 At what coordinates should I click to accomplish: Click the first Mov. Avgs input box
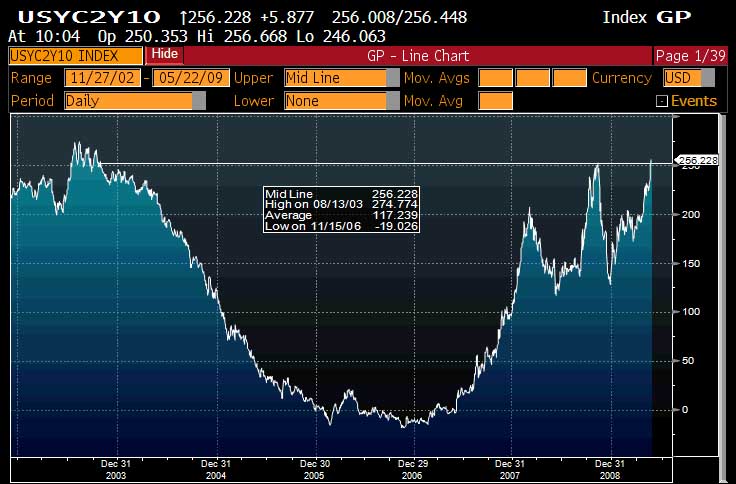[495, 78]
